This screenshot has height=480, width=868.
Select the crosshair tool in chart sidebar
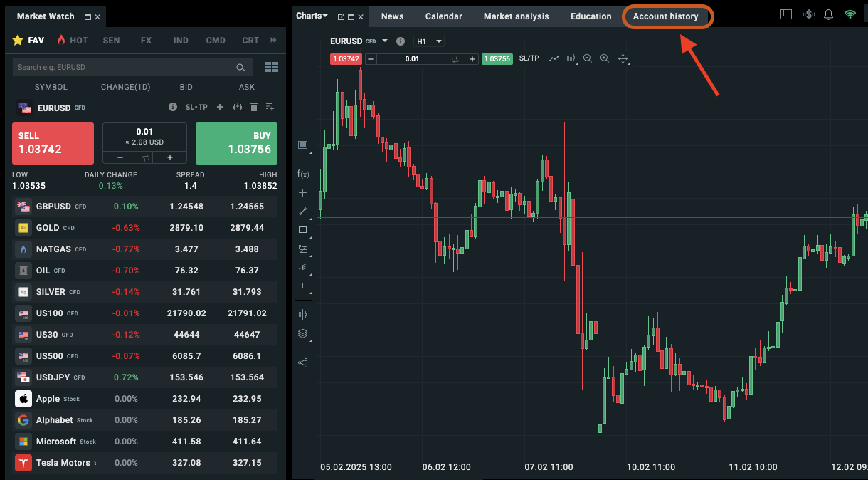point(303,192)
